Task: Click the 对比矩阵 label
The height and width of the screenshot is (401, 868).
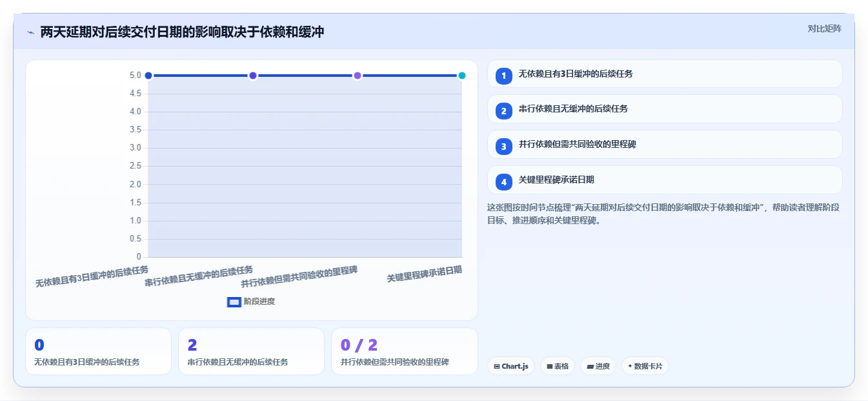Action: [x=824, y=28]
